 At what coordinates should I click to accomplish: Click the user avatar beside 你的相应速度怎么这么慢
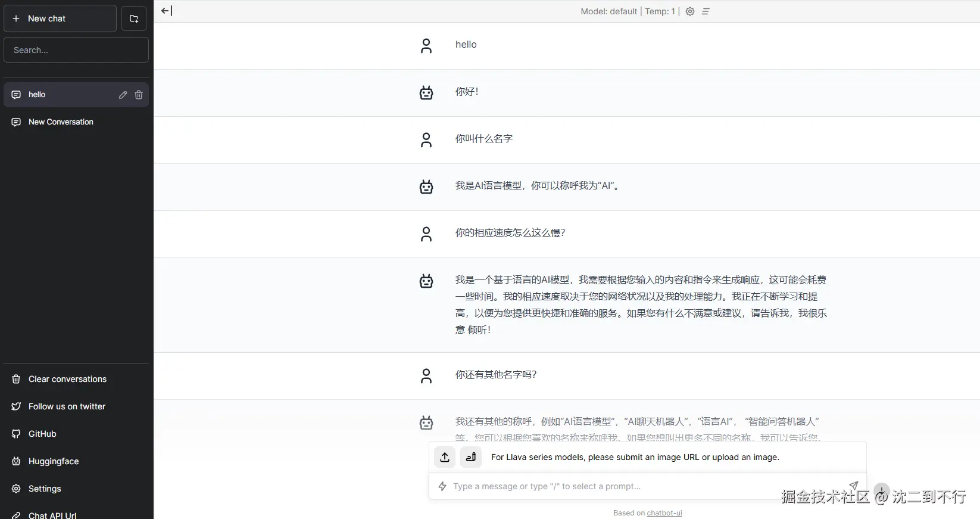point(426,234)
